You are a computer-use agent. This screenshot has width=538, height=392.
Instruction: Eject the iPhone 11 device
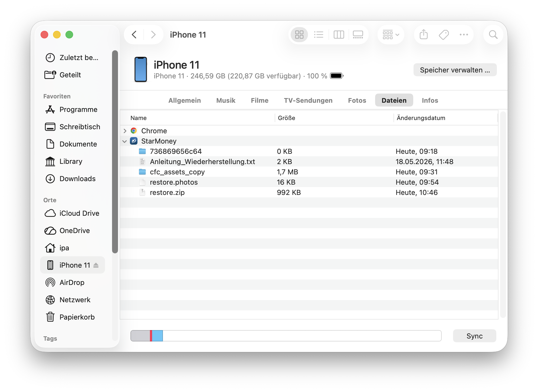pos(96,265)
